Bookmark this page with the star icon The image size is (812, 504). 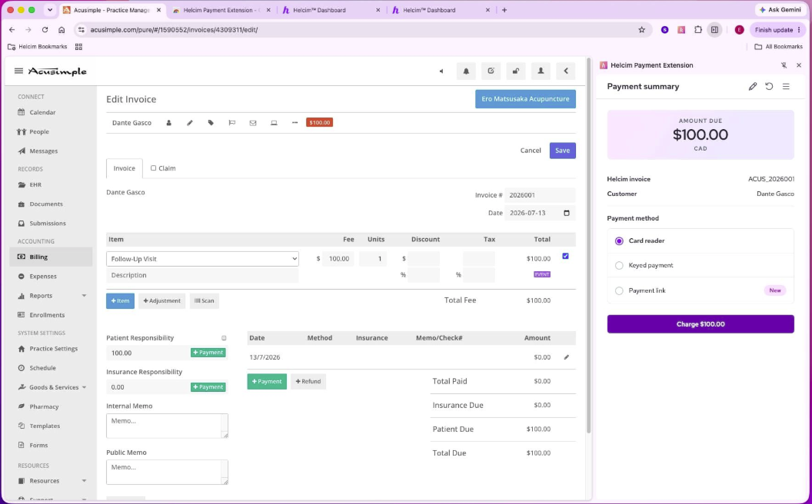point(641,30)
